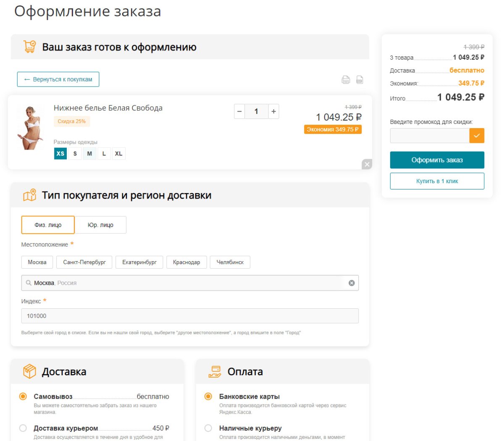Go back via 'Вернуться к покупкам'

[x=58, y=79]
